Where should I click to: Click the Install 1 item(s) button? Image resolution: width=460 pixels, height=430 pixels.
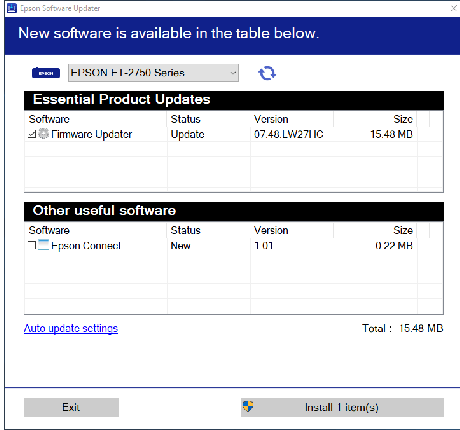[342, 407]
